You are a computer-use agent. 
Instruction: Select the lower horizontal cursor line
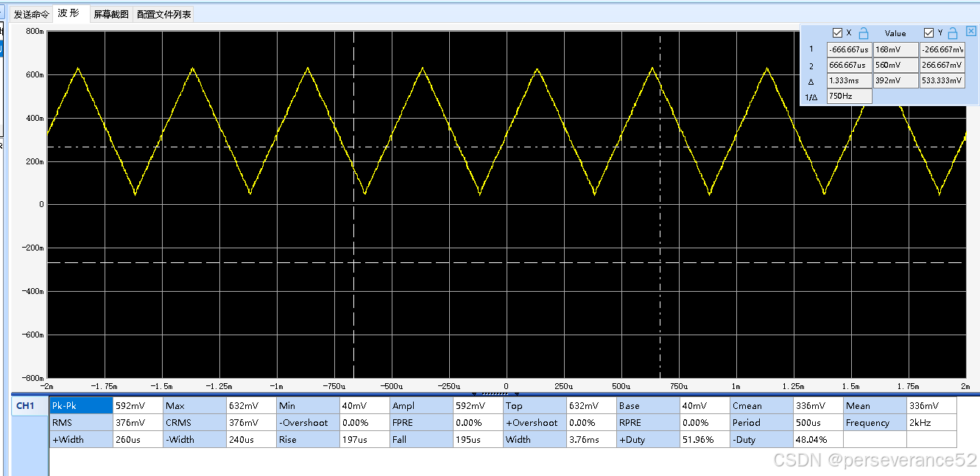[x=506, y=262]
